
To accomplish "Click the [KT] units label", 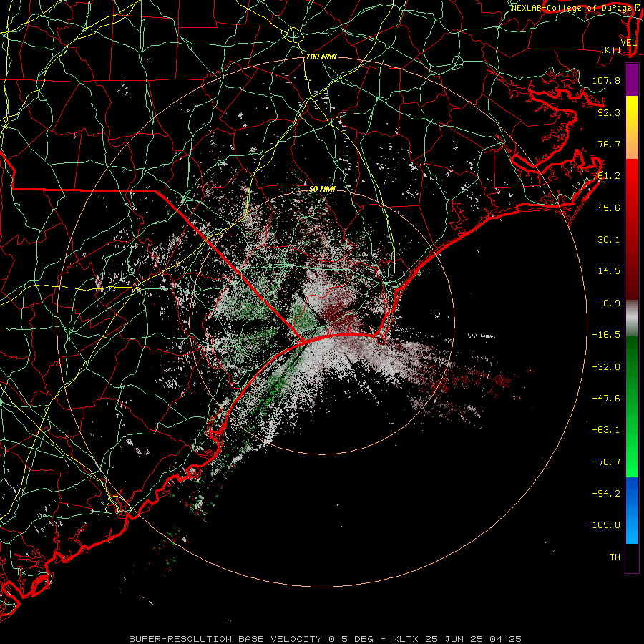I will pyautogui.click(x=611, y=49).
